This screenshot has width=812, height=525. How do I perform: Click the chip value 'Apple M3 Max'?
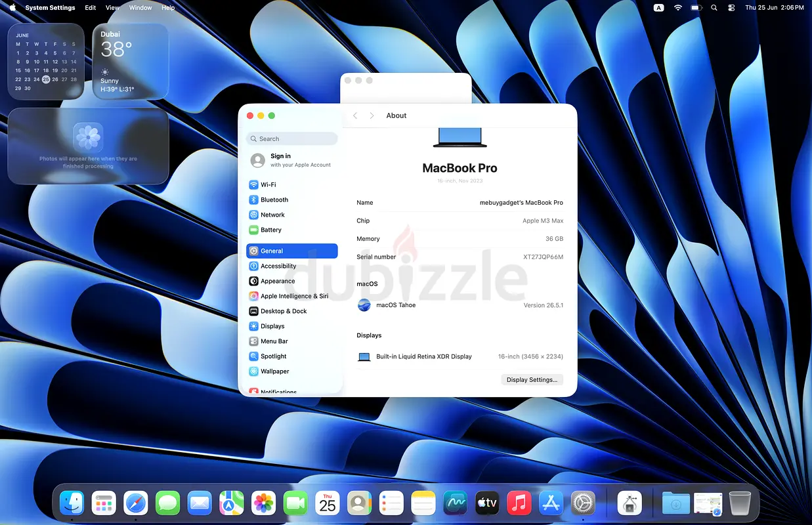pos(543,220)
